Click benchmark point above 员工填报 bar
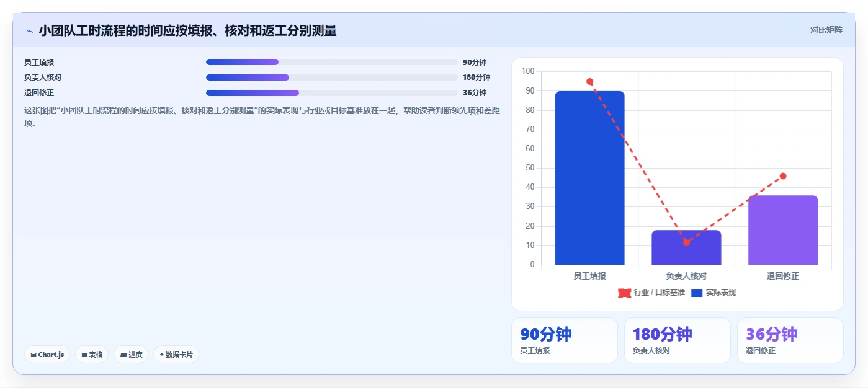This screenshot has width=868, height=388. (589, 81)
